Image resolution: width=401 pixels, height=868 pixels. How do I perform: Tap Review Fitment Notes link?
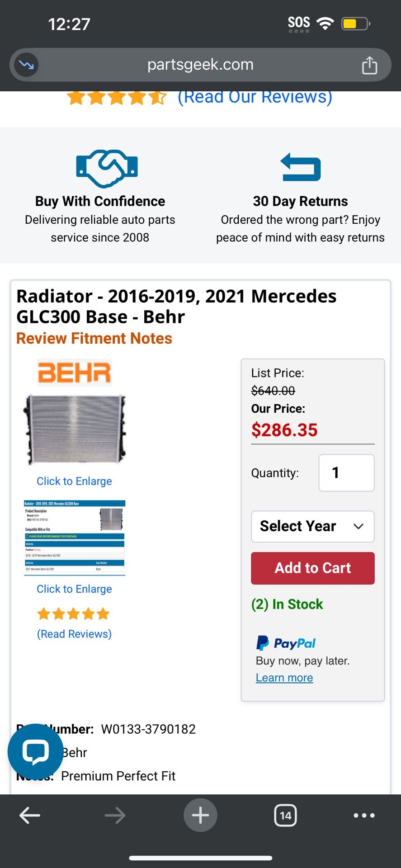pos(94,338)
